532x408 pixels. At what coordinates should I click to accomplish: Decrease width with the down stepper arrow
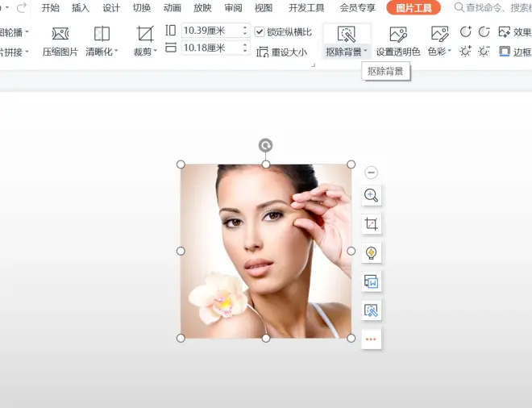click(245, 52)
